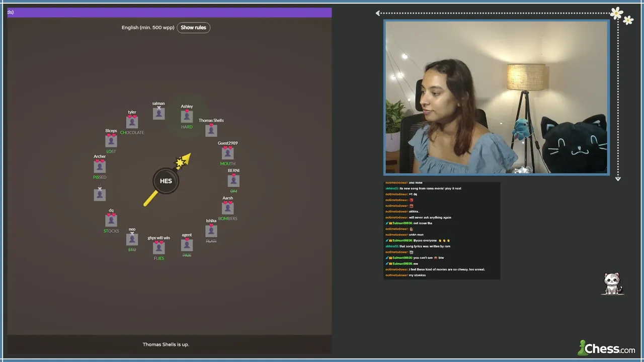
Task: Select Ashley's player avatar
Action: [187, 116]
